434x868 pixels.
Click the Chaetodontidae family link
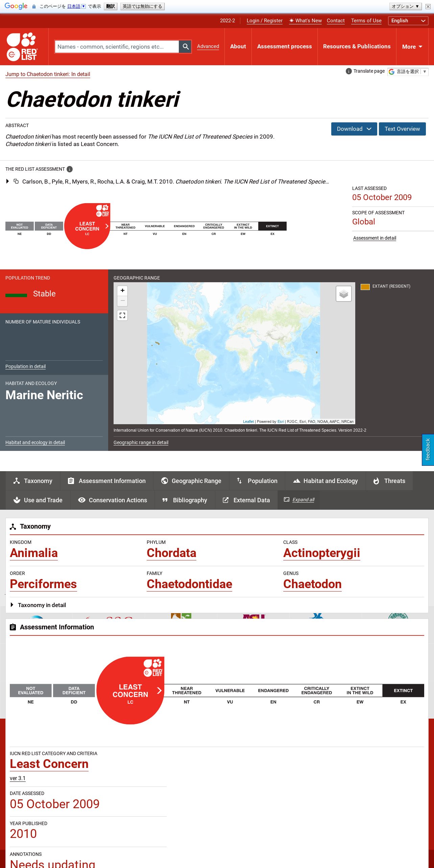[189, 584]
